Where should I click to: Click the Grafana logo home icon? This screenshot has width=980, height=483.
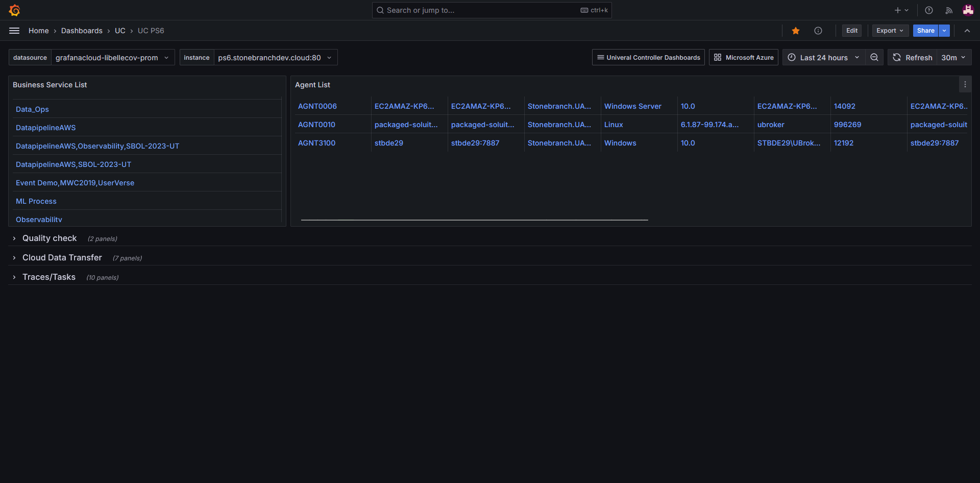point(14,10)
